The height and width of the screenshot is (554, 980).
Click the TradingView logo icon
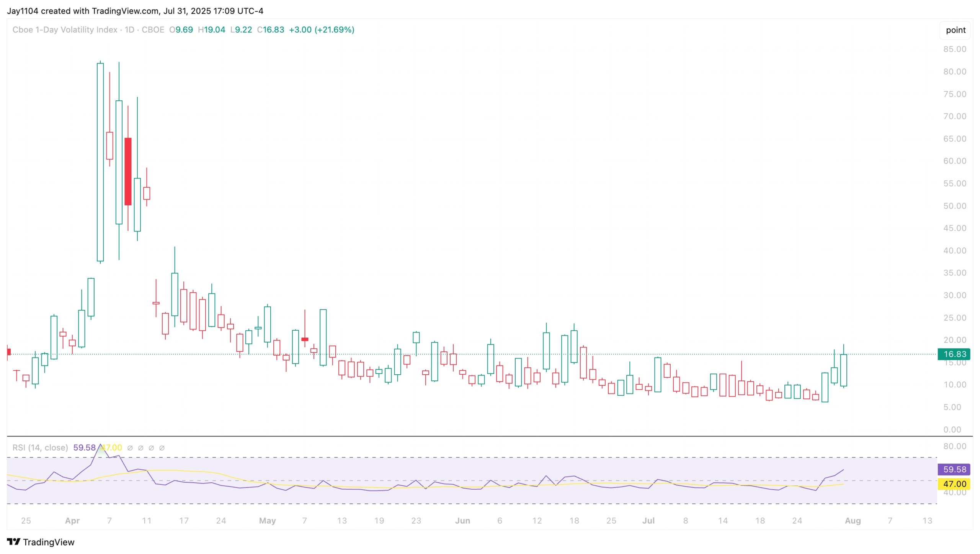pyautogui.click(x=13, y=541)
